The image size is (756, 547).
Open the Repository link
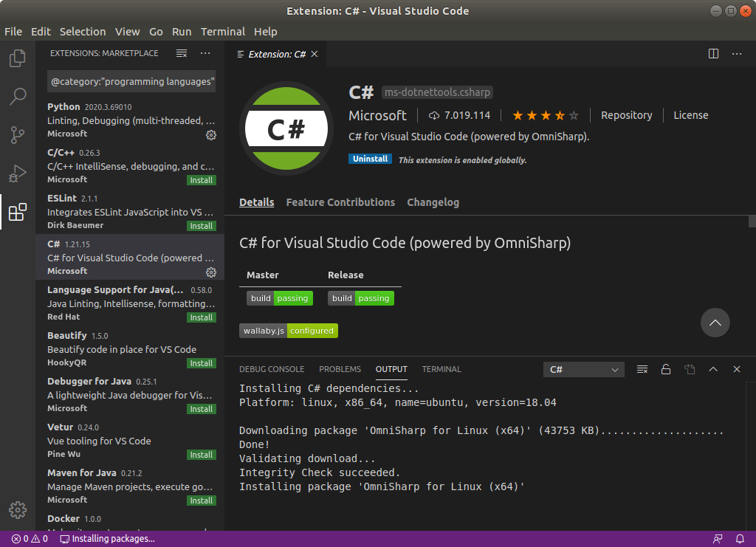pos(626,115)
